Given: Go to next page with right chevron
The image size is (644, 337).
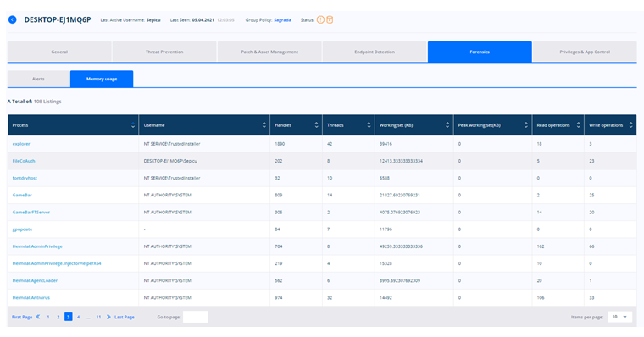Looking at the screenshot, I should point(108,317).
